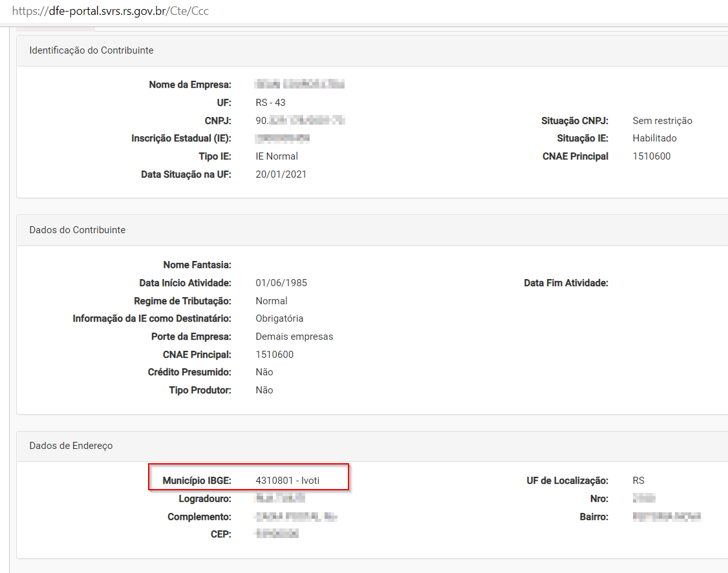The width and height of the screenshot is (728, 573).
Task: Click the Dados de Endereço panel header
Action: point(71,446)
